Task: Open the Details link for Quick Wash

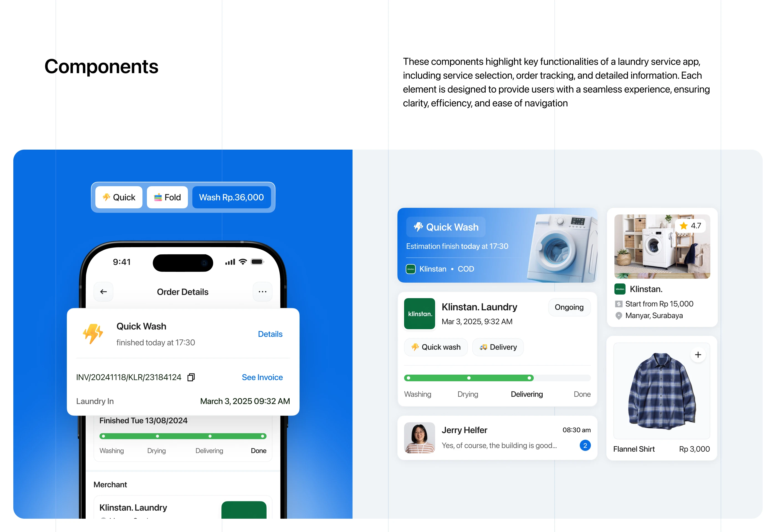Action: tap(270, 334)
